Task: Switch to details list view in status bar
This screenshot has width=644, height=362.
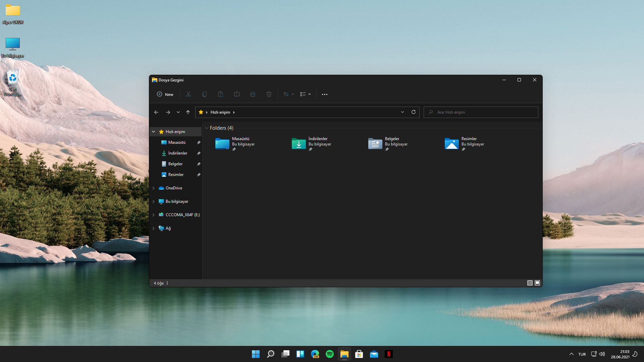Action: pyautogui.click(x=530, y=283)
